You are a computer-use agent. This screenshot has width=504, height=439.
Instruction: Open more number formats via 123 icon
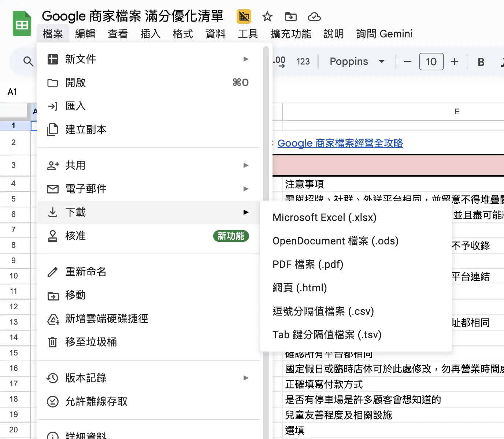(303, 62)
